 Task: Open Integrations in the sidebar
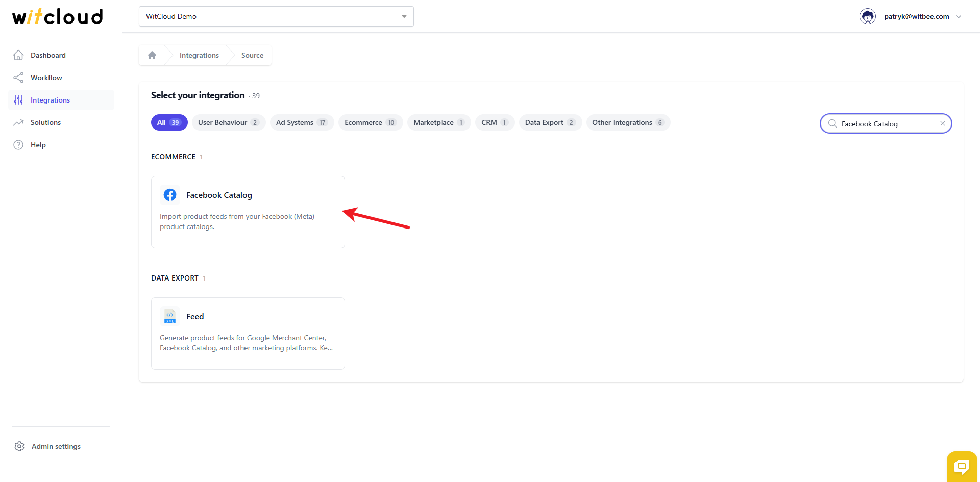[x=61, y=100]
